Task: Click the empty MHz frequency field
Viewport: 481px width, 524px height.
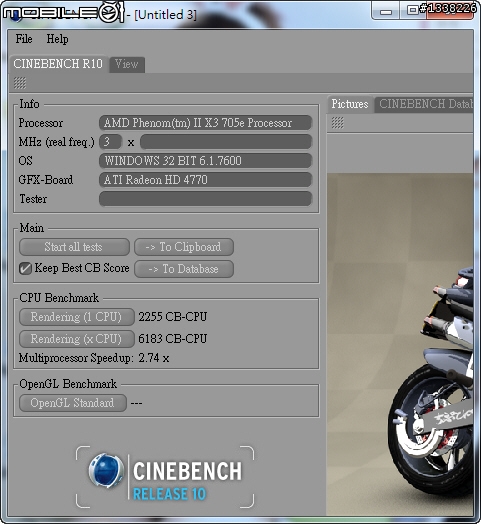Action: click(x=226, y=142)
